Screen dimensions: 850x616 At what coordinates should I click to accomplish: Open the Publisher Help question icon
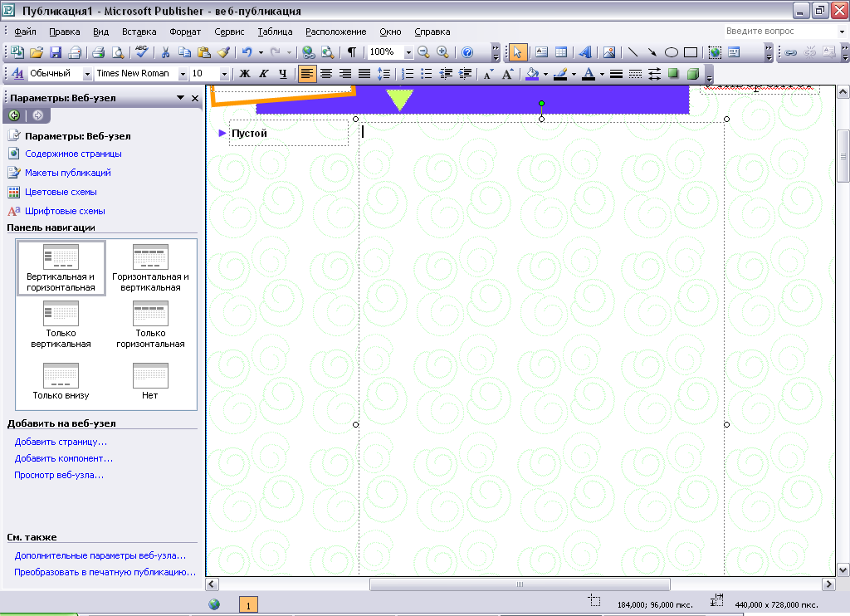tap(467, 52)
